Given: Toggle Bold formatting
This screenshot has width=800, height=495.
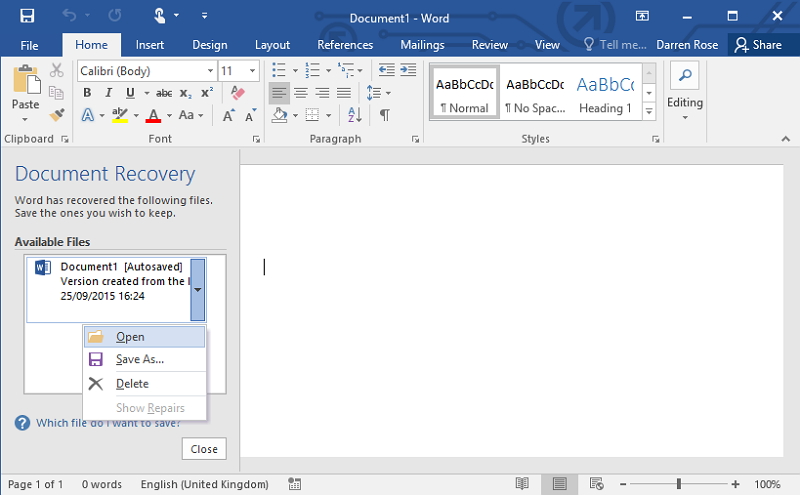Looking at the screenshot, I should point(87,93).
